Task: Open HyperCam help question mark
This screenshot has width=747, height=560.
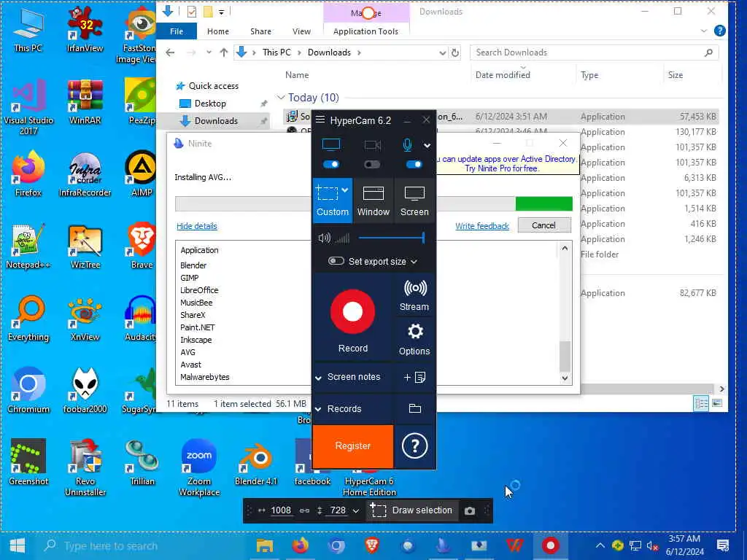Action: pos(414,446)
